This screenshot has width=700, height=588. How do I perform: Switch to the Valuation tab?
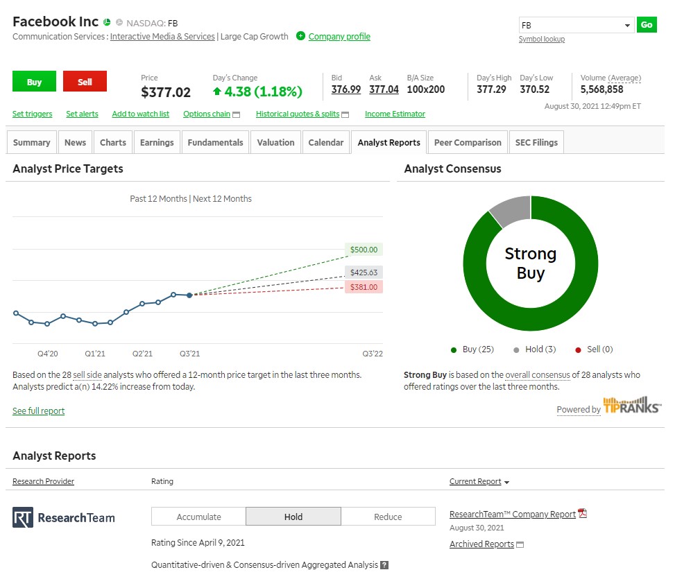(275, 142)
